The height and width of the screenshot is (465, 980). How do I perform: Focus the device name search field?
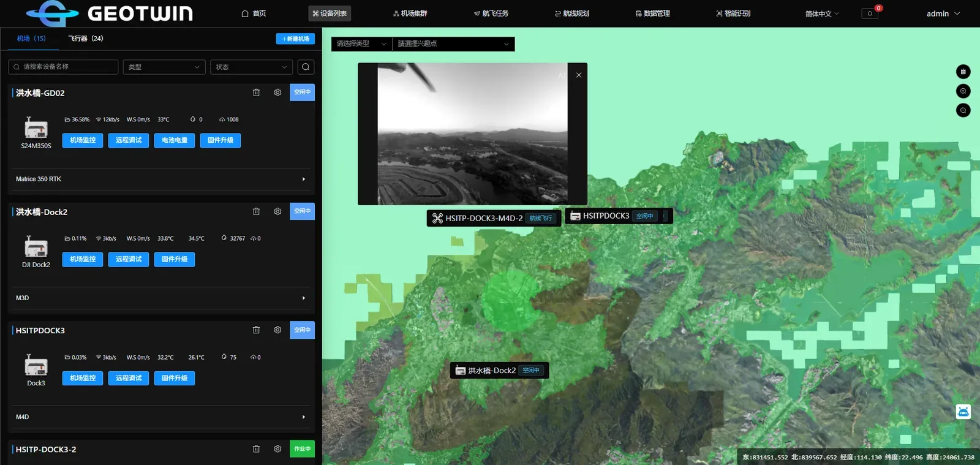coord(63,67)
